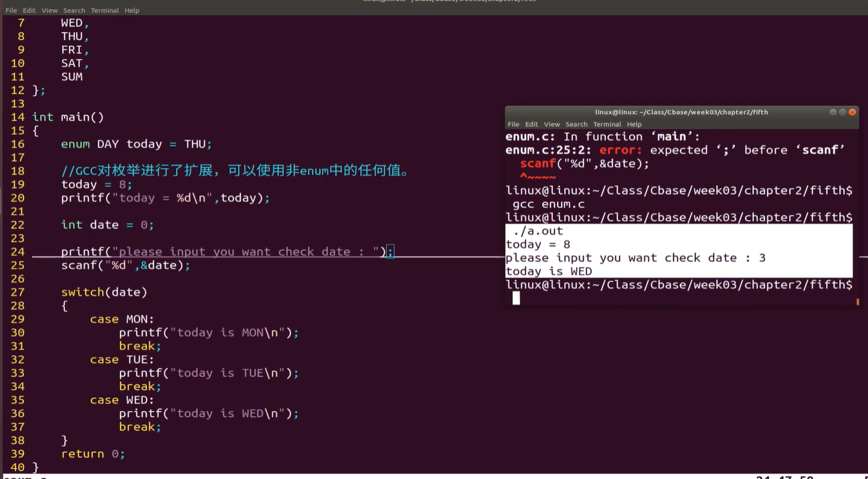
Task: Open File menu in the small terminal window
Action: (513, 124)
